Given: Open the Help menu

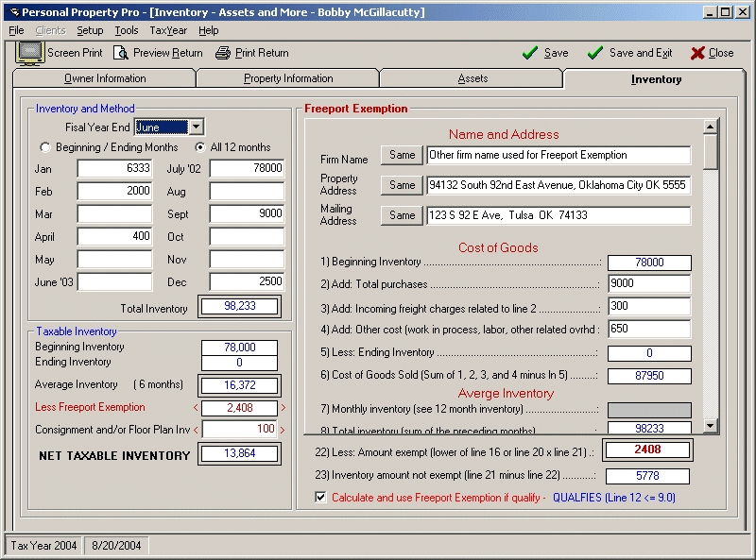Looking at the screenshot, I should pos(208,30).
